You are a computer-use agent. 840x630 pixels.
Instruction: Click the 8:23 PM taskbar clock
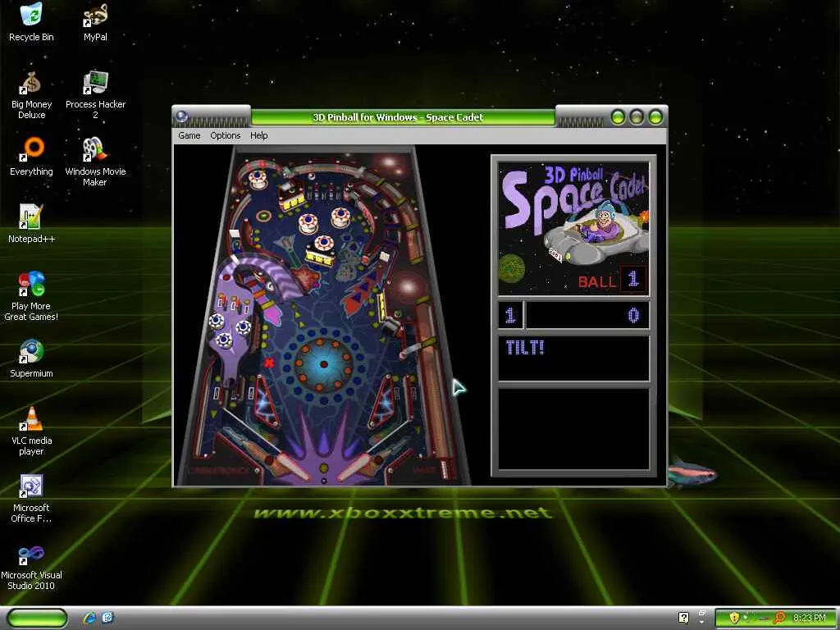809,618
